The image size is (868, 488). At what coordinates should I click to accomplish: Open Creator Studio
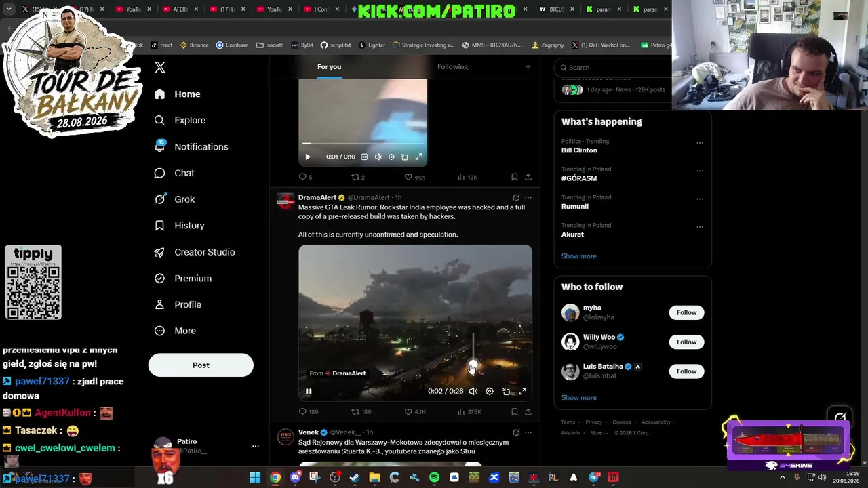(x=195, y=252)
